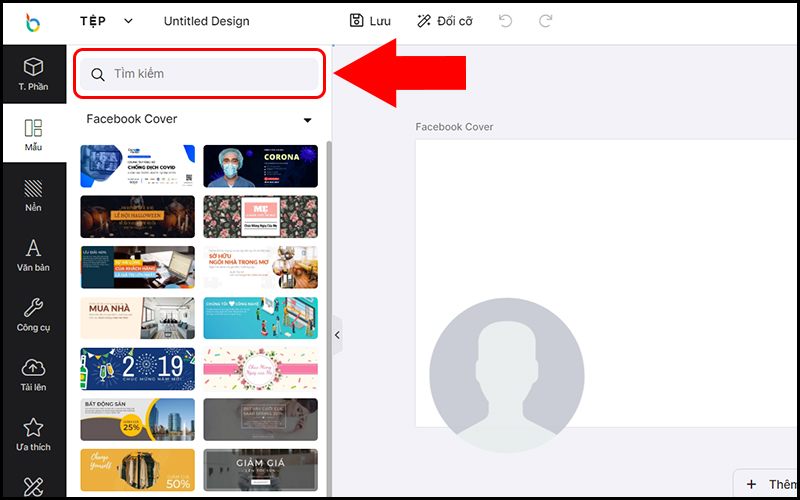
Task: Choose the Lễ hội Halloween template
Action: coord(138,217)
